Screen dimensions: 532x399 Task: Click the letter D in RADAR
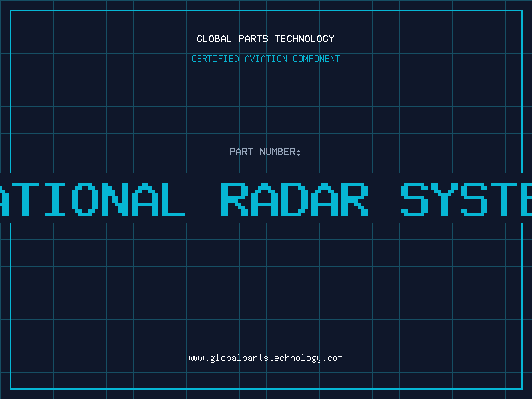[x=295, y=199]
